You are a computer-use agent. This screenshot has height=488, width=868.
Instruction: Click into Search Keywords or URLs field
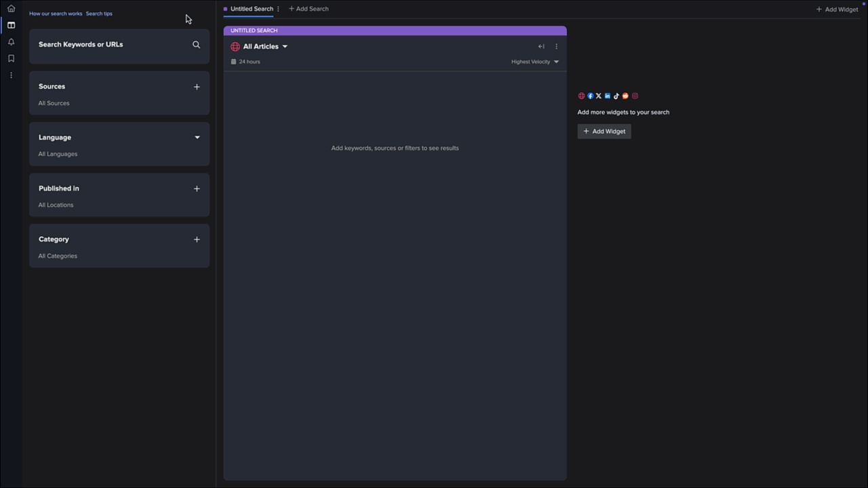coord(108,45)
